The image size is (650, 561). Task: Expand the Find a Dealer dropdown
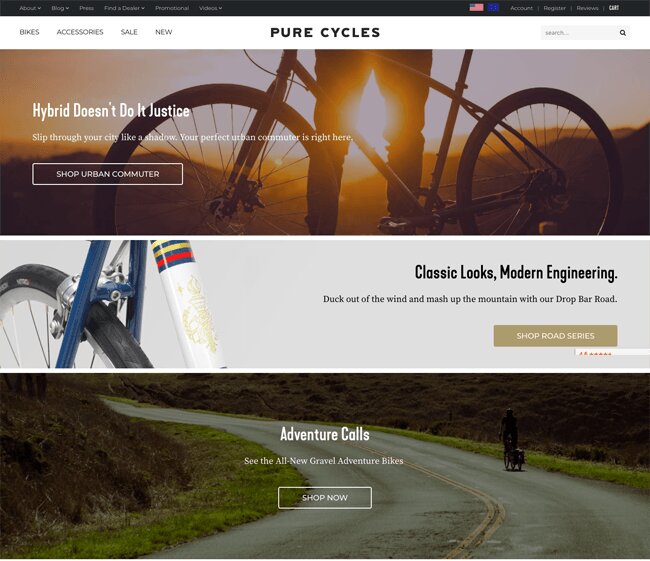point(124,8)
